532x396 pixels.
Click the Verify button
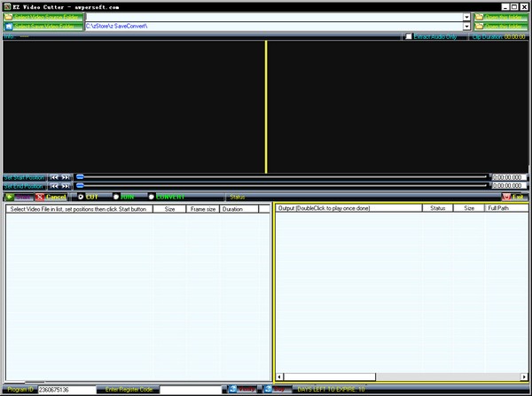pyautogui.click(x=242, y=389)
